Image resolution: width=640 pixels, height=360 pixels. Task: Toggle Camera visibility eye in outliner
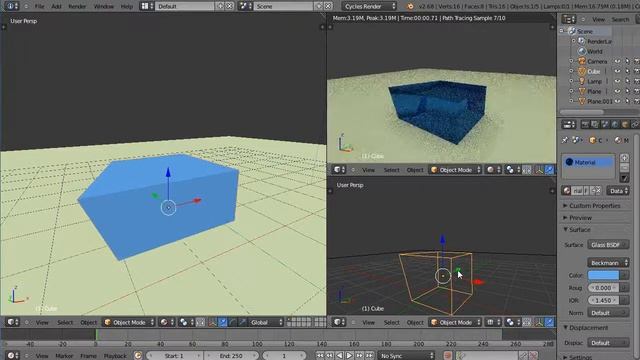tap(617, 61)
